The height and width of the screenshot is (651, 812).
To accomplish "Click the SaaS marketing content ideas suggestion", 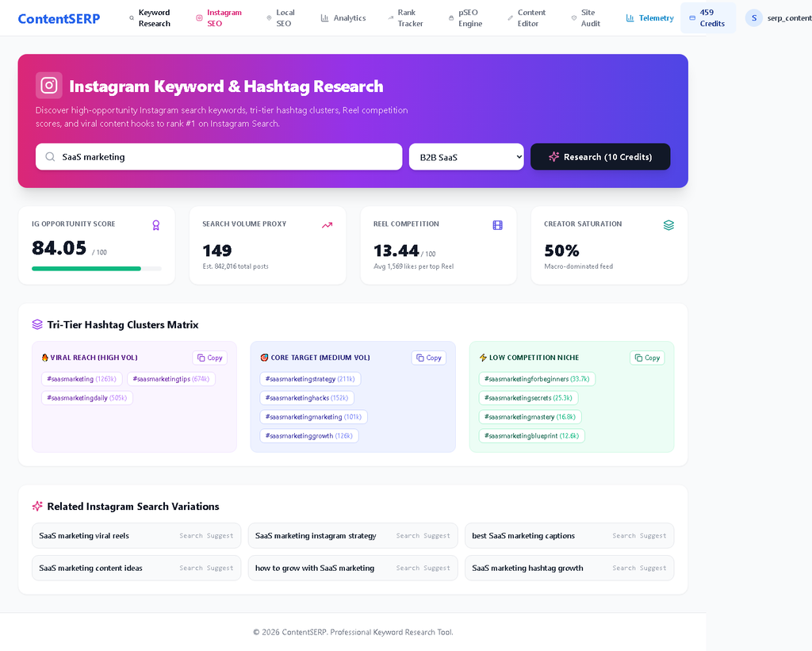I will (x=136, y=568).
